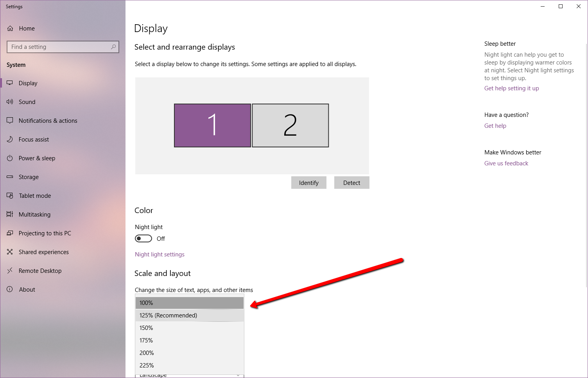
Task: Open Shared experiences via its icon
Action: point(10,252)
